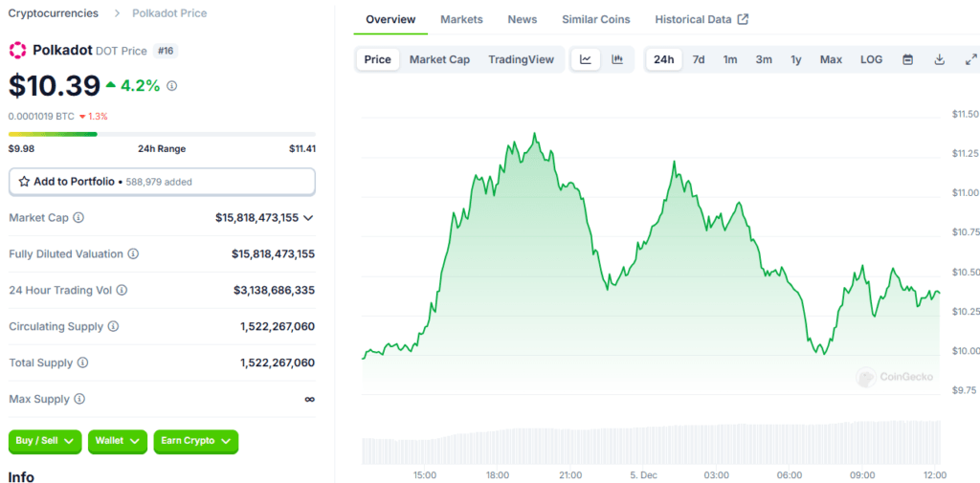Open the Markets tab
The height and width of the screenshot is (483, 980).
(462, 19)
